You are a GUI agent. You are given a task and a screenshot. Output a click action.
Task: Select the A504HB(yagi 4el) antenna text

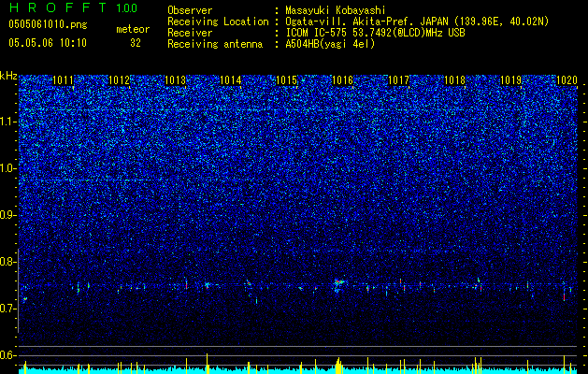330,44
